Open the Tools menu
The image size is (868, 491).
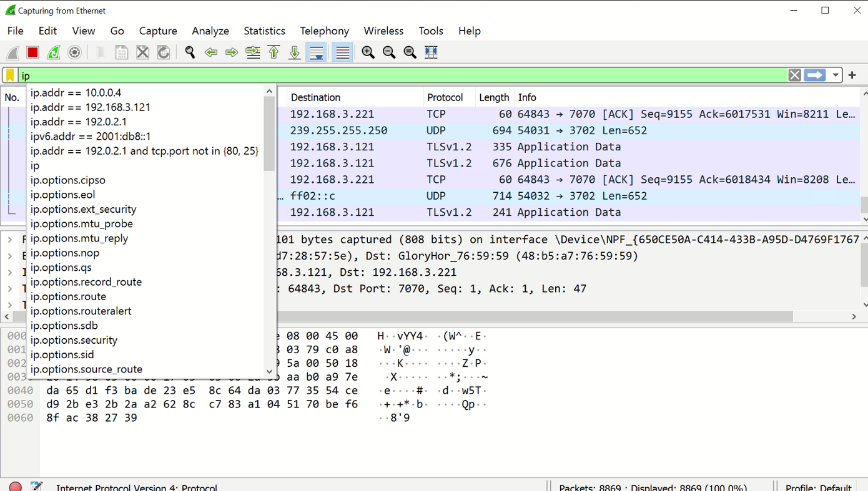(x=431, y=31)
